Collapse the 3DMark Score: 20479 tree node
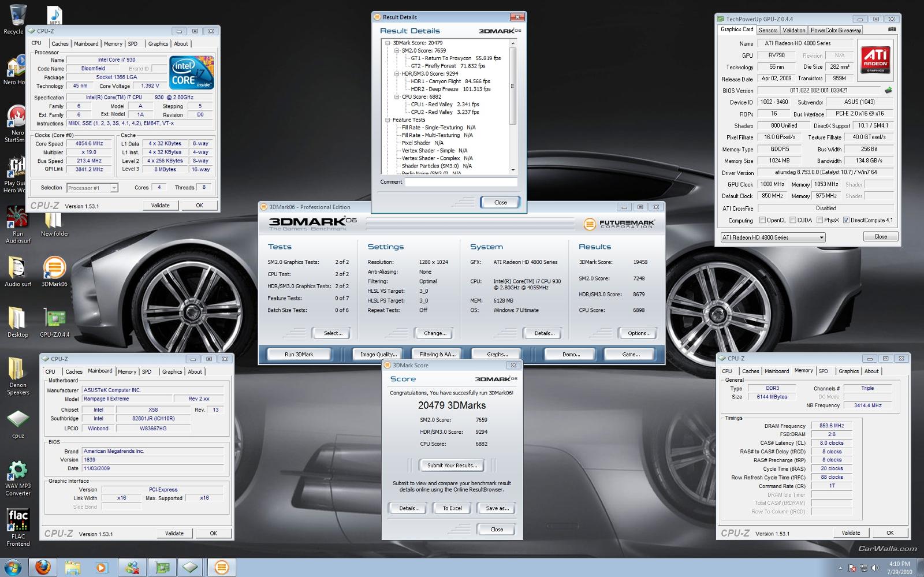This screenshot has width=924, height=577. tap(388, 43)
